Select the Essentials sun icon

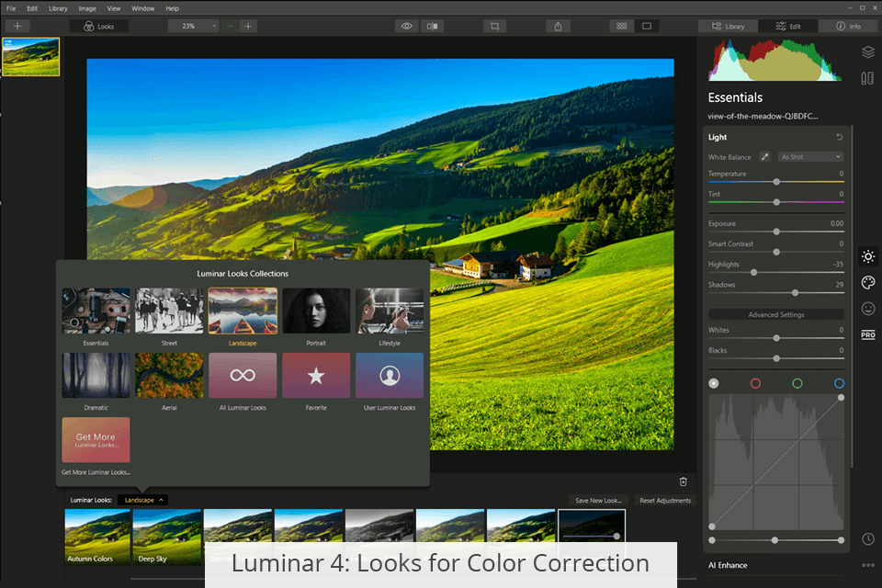click(868, 256)
